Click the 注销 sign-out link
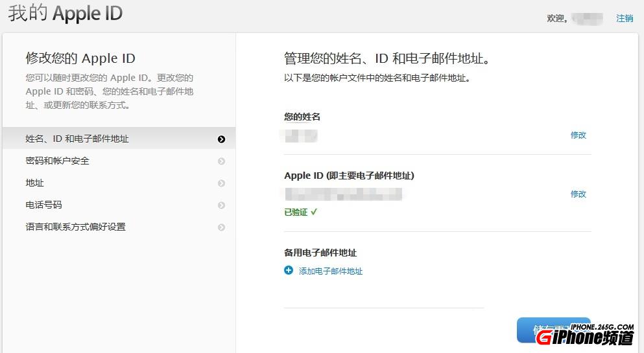Screen dimensions: 644x353 click(x=625, y=18)
